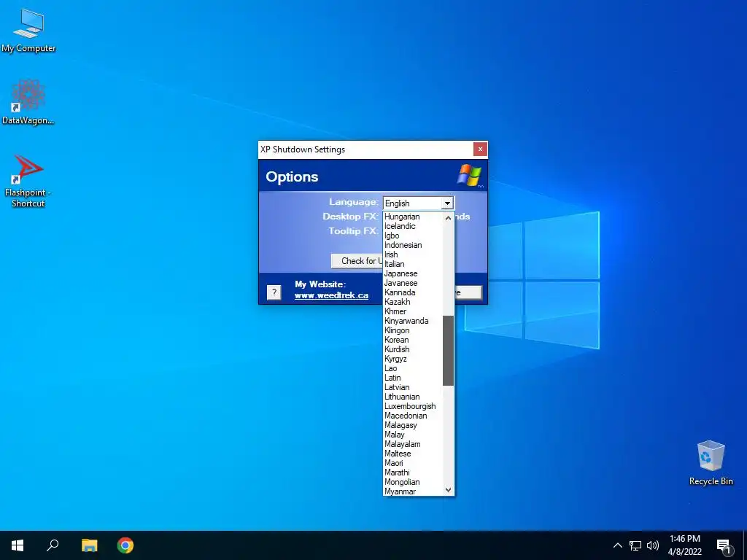747x560 pixels.
Task: Launch File Explorer from the taskbar
Action: click(89, 545)
